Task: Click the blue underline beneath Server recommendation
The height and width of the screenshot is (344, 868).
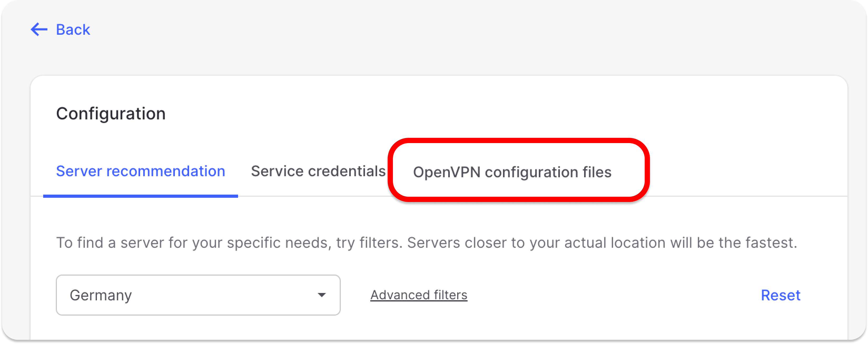Action: pyautogui.click(x=140, y=196)
